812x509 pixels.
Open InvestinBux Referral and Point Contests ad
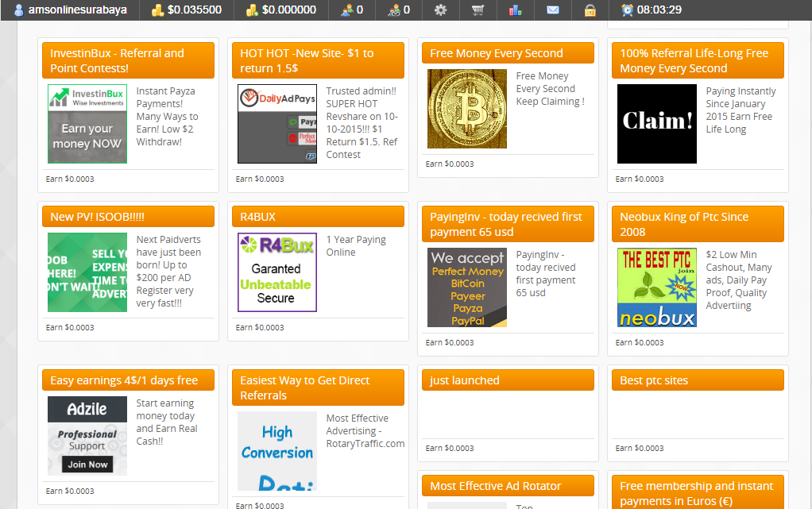(x=129, y=60)
